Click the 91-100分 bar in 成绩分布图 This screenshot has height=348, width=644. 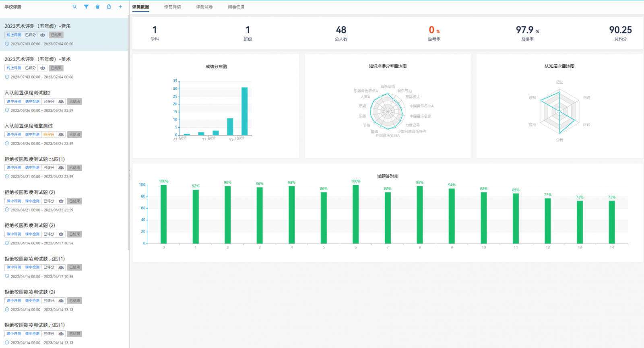pyautogui.click(x=244, y=112)
